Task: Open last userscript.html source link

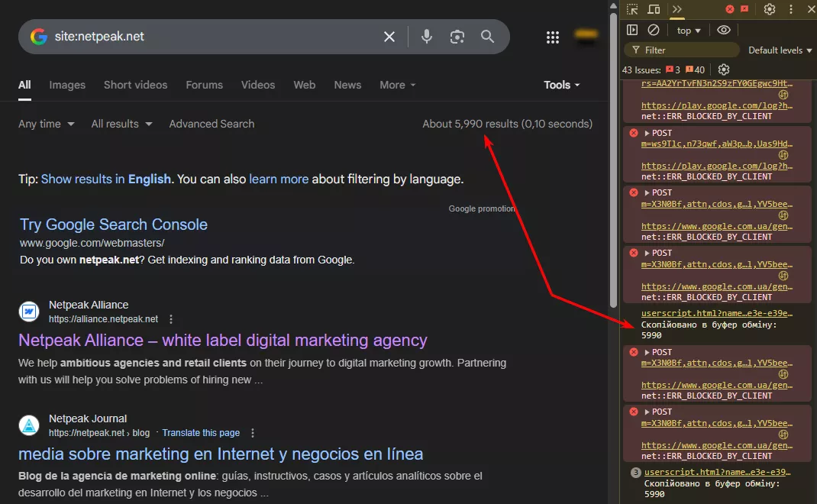Action: (x=718, y=472)
